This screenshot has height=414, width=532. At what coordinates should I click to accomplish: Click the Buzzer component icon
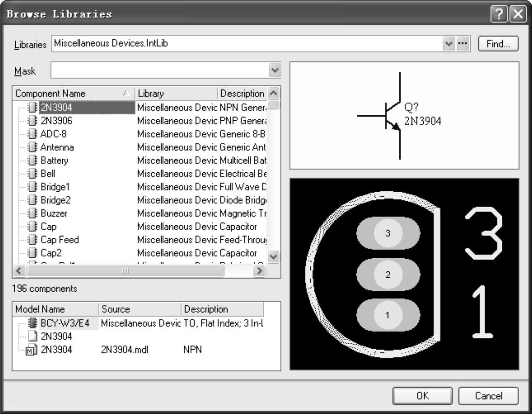point(32,213)
